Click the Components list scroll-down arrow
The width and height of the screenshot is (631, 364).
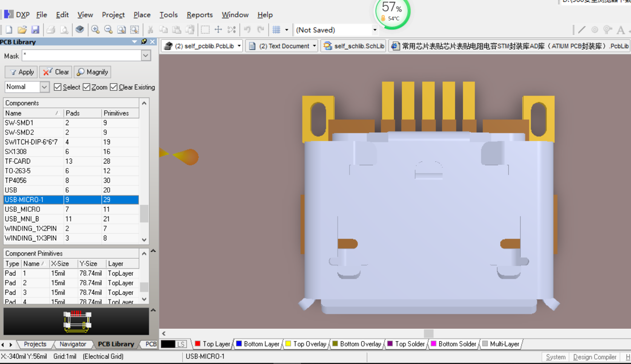pyautogui.click(x=144, y=240)
